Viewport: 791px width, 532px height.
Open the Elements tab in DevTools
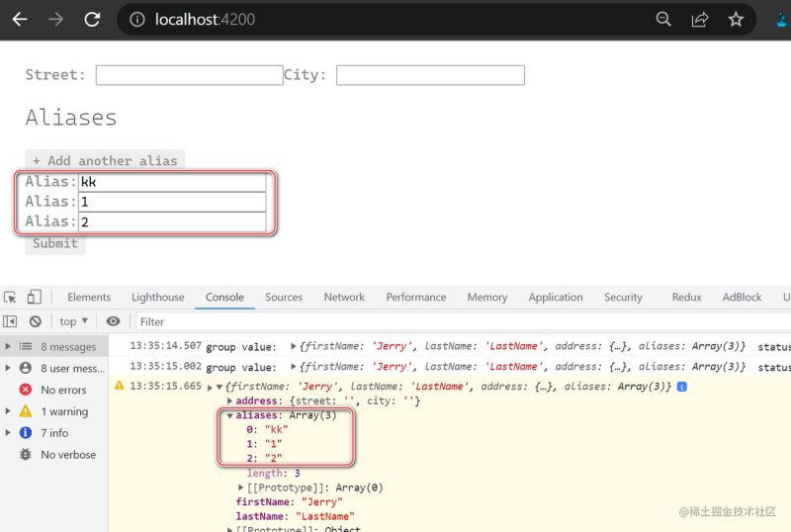pos(89,297)
